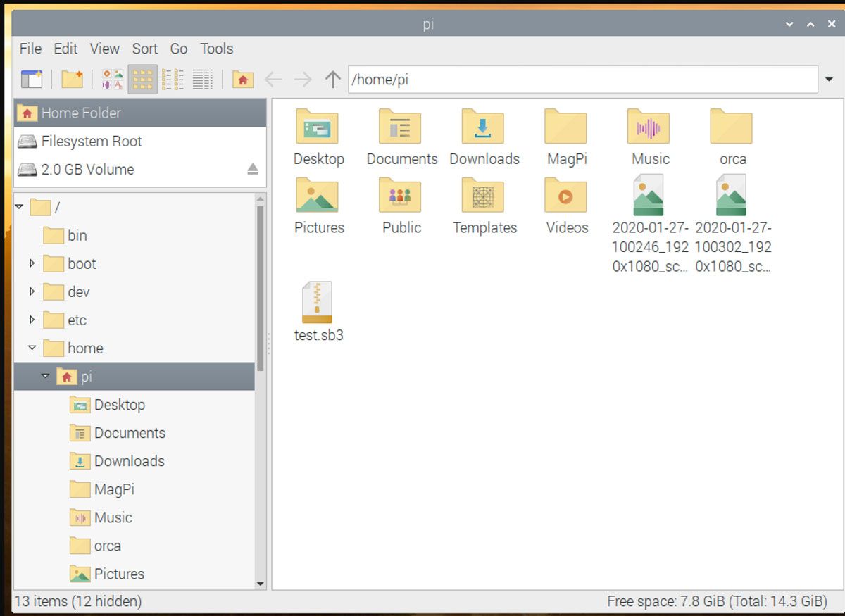The height and width of the screenshot is (616, 845).
Task: Open the path bar dropdown arrow
Action: point(830,79)
